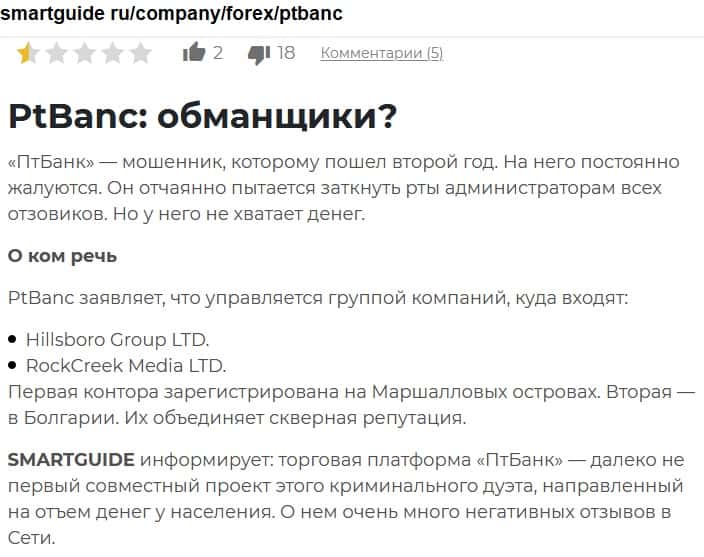Image resolution: width=704 pixels, height=557 pixels.
Task: Rate two stars using the second star
Action: point(55,53)
